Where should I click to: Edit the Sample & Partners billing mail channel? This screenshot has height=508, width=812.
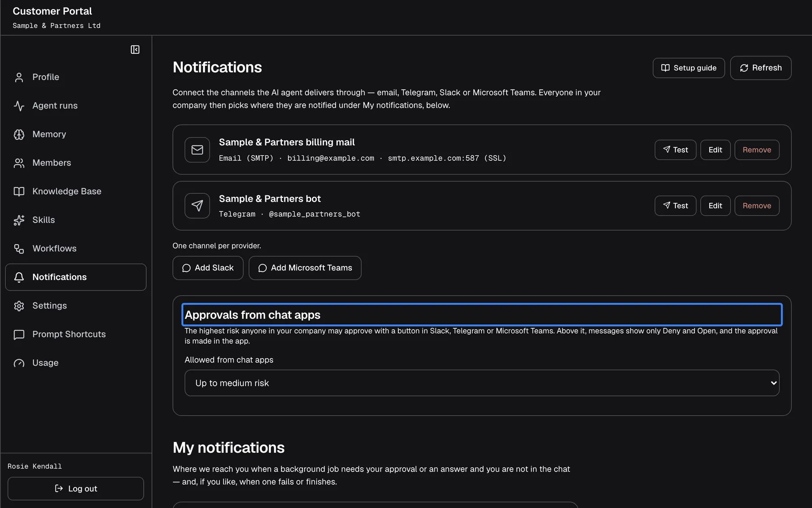715,150
